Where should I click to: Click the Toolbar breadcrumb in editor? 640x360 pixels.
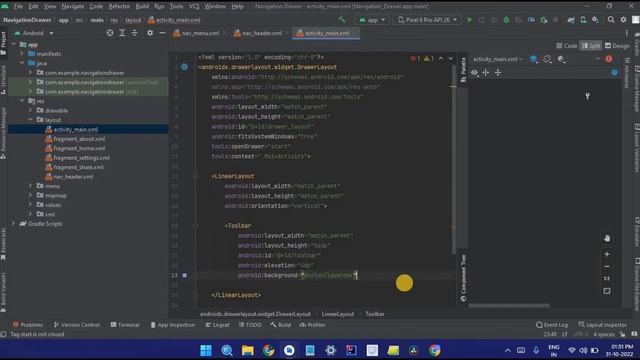coord(375,314)
